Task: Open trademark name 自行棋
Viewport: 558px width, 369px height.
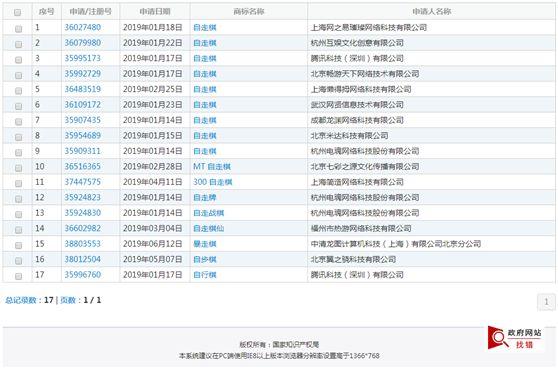Action: [x=205, y=275]
